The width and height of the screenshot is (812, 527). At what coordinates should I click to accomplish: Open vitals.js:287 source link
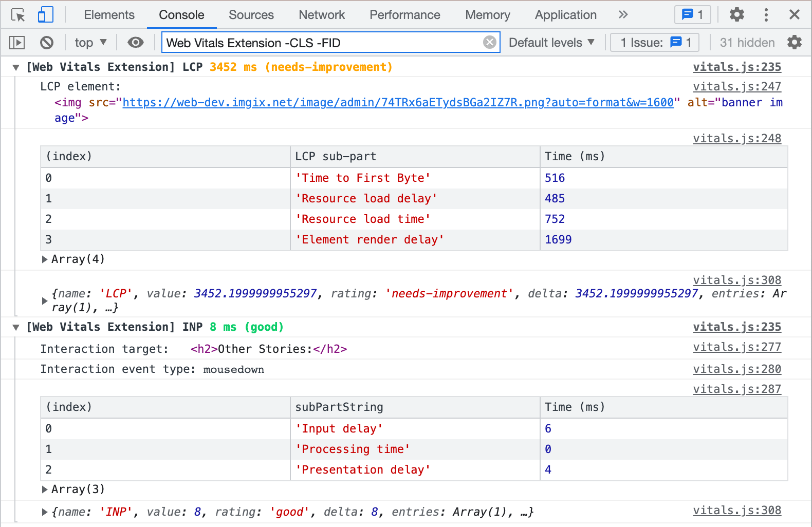click(737, 389)
